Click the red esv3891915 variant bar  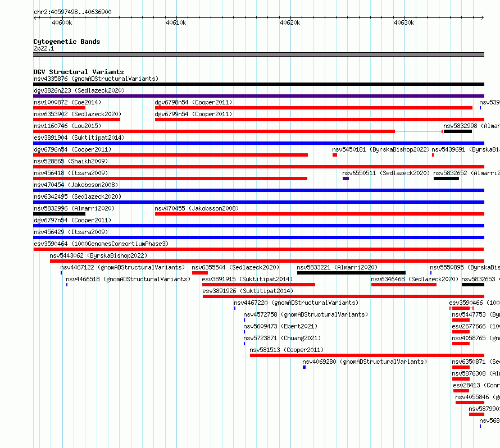coord(258,285)
